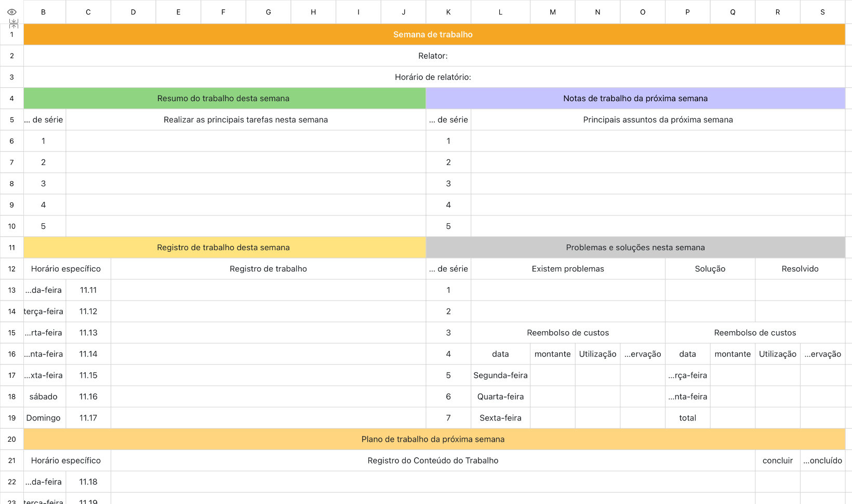This screenshot has width=852, height=504.
Task: Select row 11 header
Action: pos(11,248)
